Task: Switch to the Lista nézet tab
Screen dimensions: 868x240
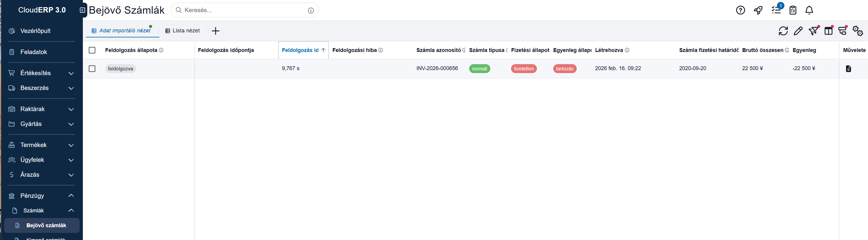Action: point(183,31)
